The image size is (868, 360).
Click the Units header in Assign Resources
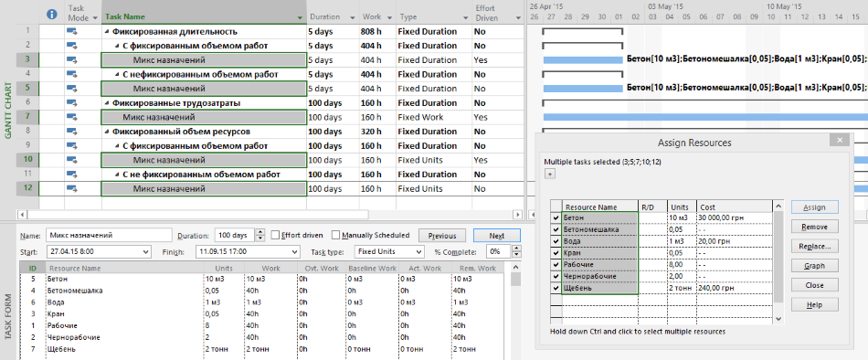point(681,207)
